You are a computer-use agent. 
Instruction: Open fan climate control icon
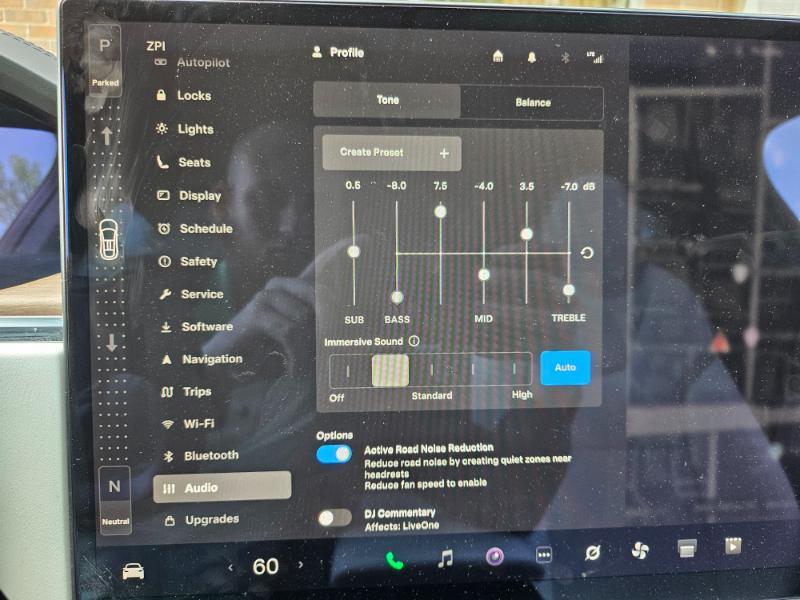[640, 551]
